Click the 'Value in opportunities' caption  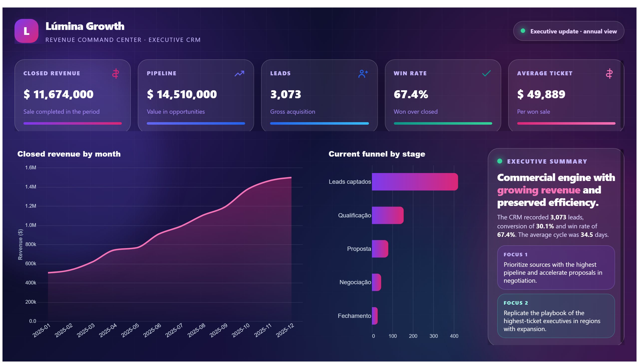176,111
